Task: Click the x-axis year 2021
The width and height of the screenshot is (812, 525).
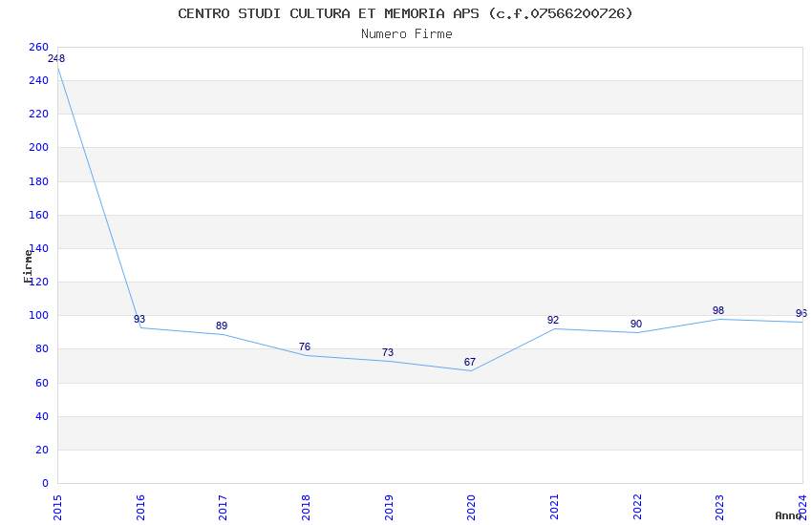Action: point(554,508)
